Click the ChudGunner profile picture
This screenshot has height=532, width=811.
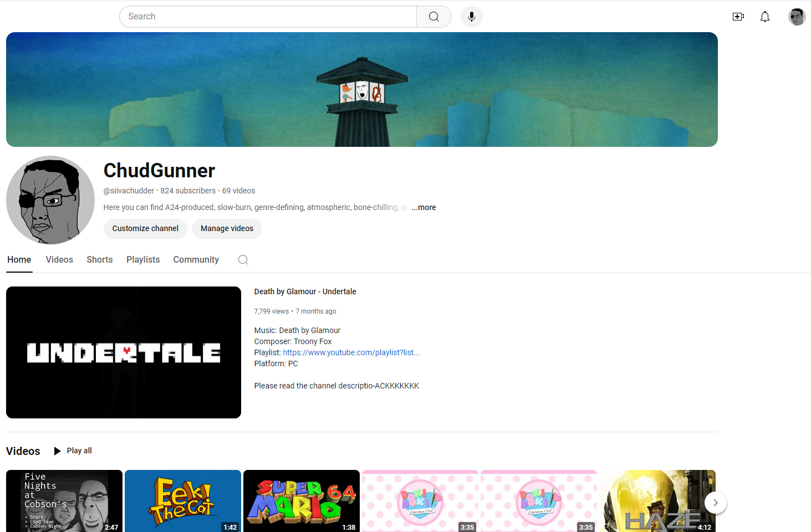tap(50, 200)
